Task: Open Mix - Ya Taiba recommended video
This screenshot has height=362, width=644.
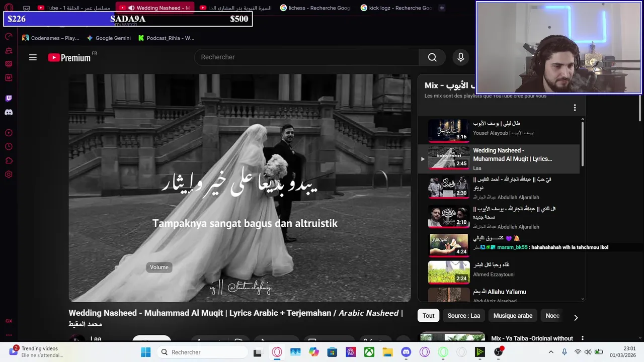Action: (x=452, y=338)
